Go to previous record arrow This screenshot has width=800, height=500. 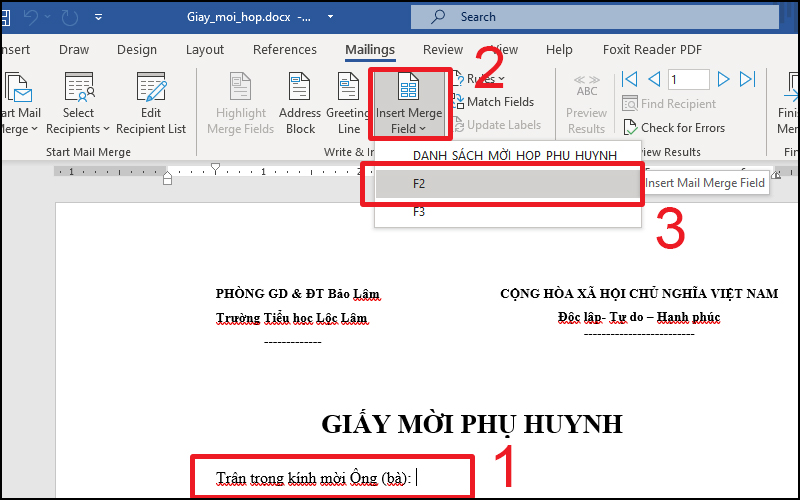[x=654, y=79]
